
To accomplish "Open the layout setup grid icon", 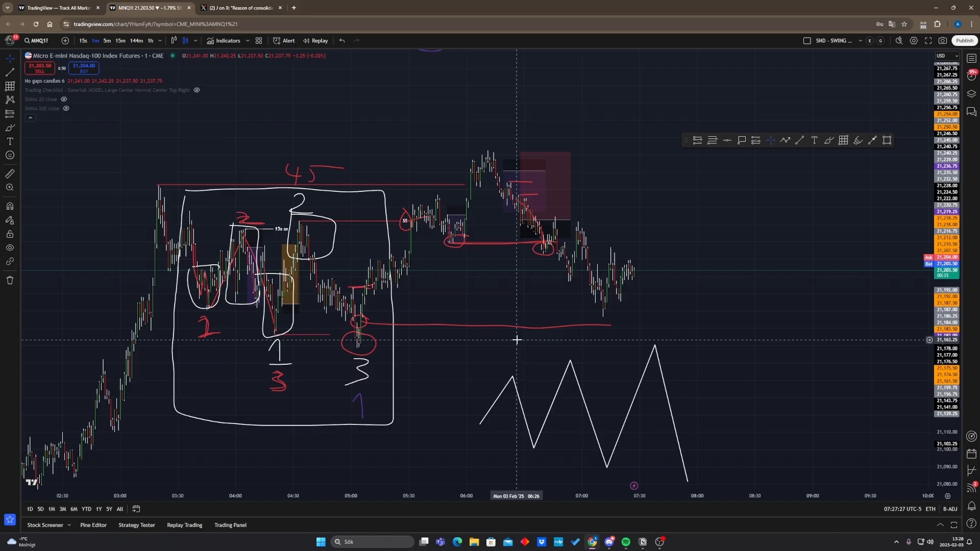I will pyautogui.click(x=259, y=41).
